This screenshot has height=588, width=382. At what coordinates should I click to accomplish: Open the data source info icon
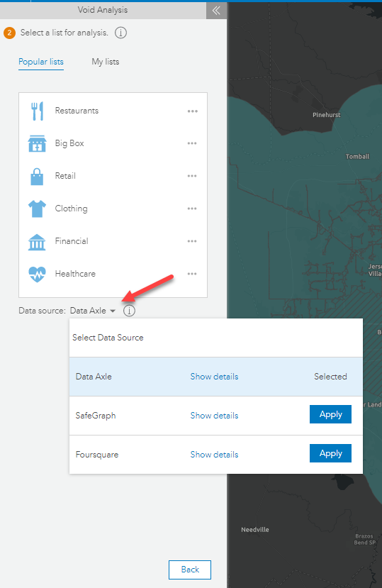coord(129,311)
